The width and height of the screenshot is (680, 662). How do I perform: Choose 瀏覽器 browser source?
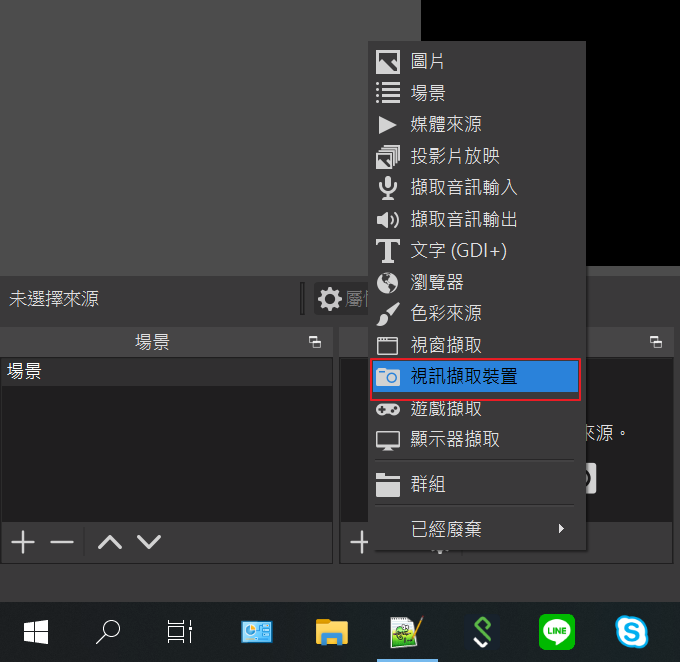point(437,282)
